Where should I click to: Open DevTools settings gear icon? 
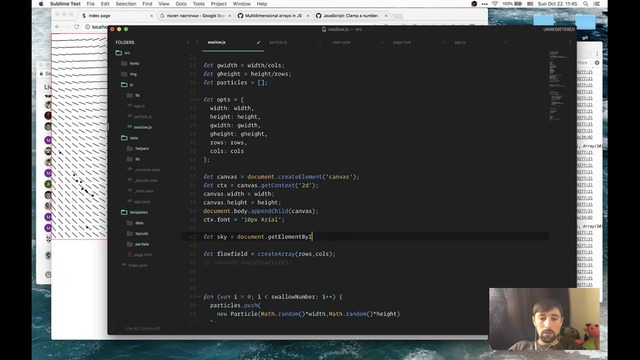click(x=597, y=63)
